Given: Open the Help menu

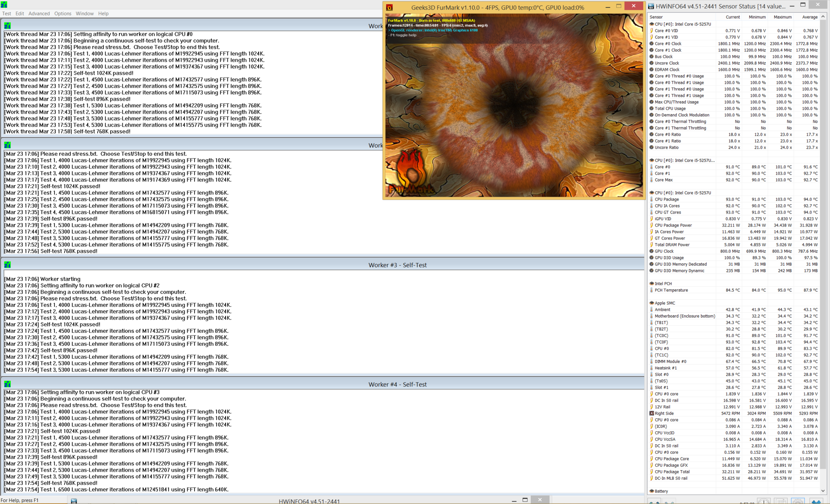Looking at the screenshot, I should (x=103, y=13).
